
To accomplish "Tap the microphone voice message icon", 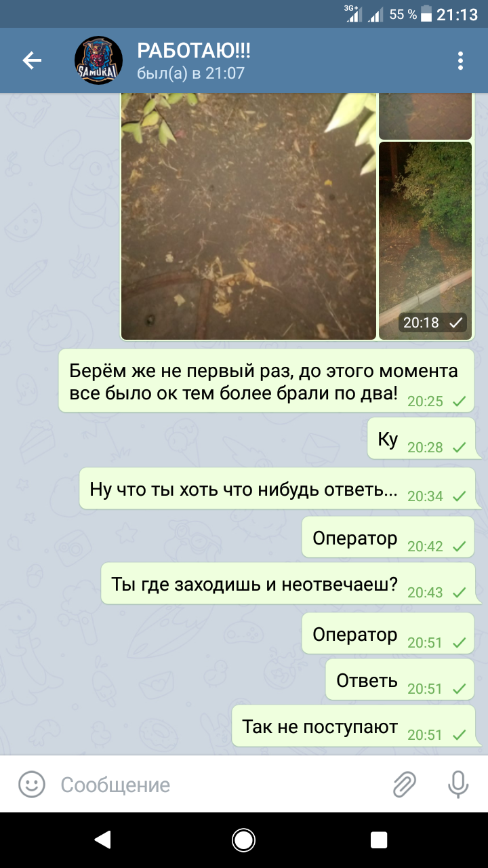I will (458, 785).
